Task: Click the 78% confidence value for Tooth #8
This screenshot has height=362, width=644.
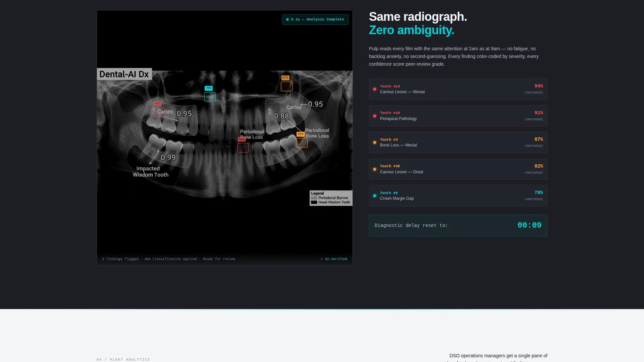Action: point(539,193)
